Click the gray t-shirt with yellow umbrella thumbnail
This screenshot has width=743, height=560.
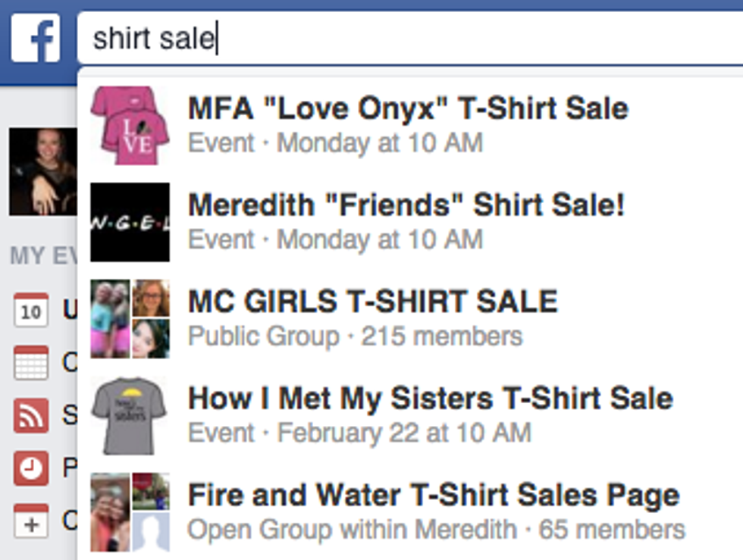pos(130,415)
